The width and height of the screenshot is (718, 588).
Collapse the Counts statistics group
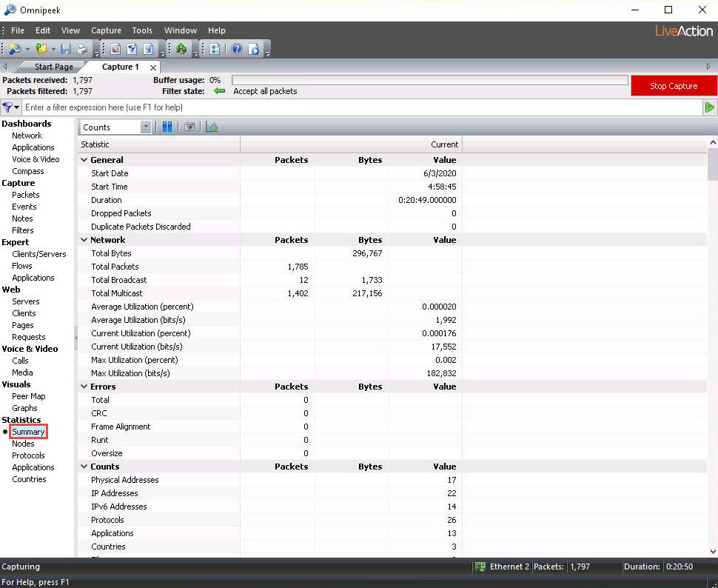(x=84, y=467)
